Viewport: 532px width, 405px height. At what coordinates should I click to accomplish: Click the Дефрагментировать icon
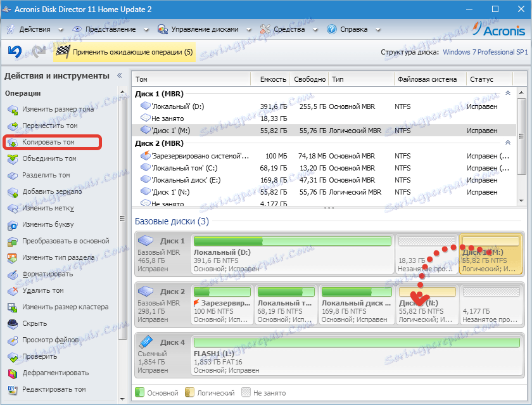click(13, 373)
